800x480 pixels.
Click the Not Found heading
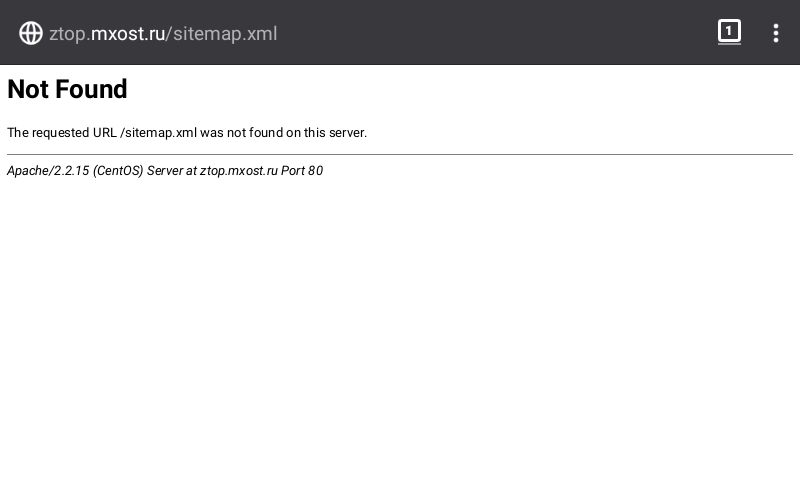click(67, 90)
